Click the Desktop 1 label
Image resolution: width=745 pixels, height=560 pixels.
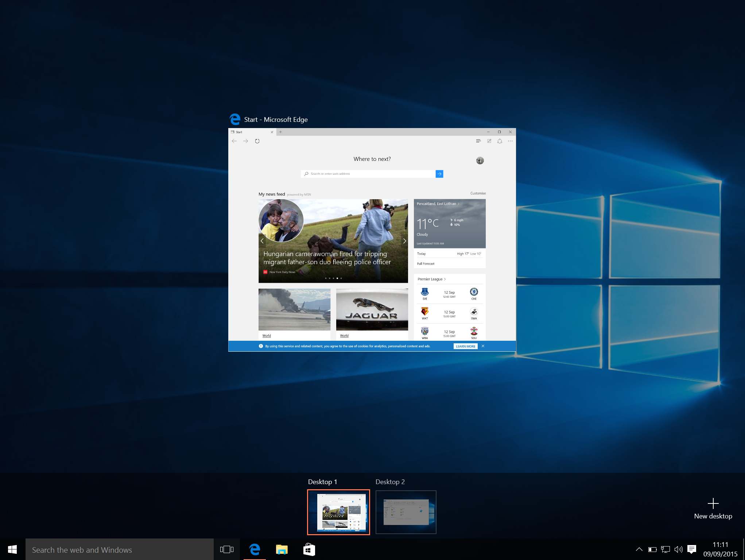322,482
